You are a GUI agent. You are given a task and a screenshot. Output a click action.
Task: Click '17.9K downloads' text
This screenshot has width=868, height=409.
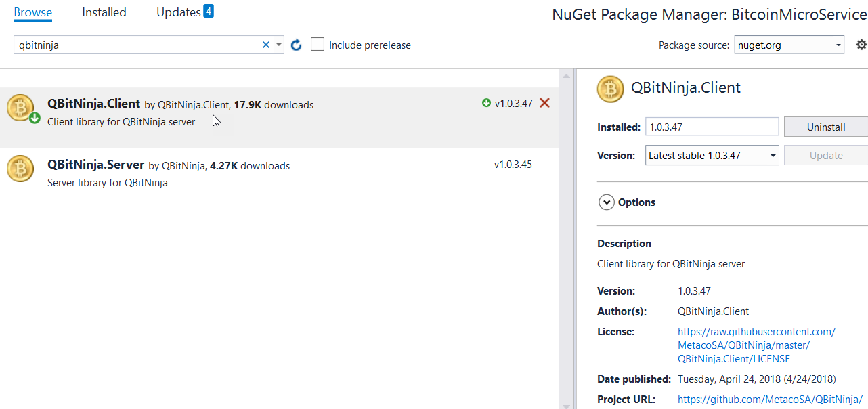click(274, 105)
